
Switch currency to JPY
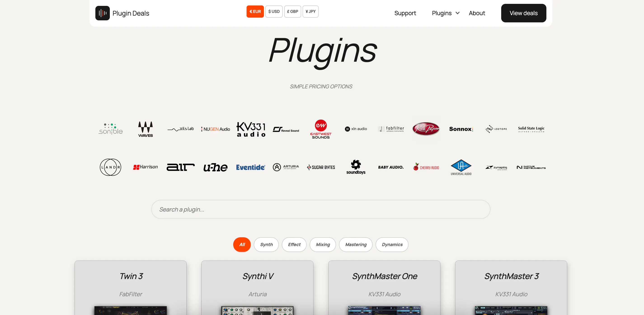[310, 12]
